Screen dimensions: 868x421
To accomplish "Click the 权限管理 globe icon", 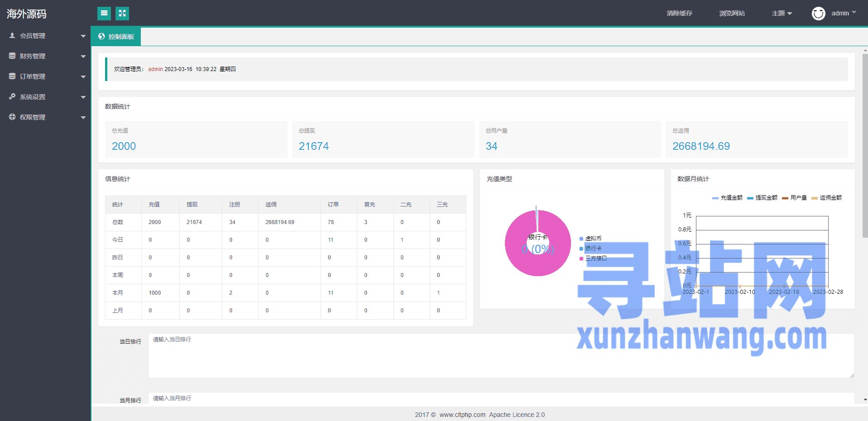I will 12,117.
